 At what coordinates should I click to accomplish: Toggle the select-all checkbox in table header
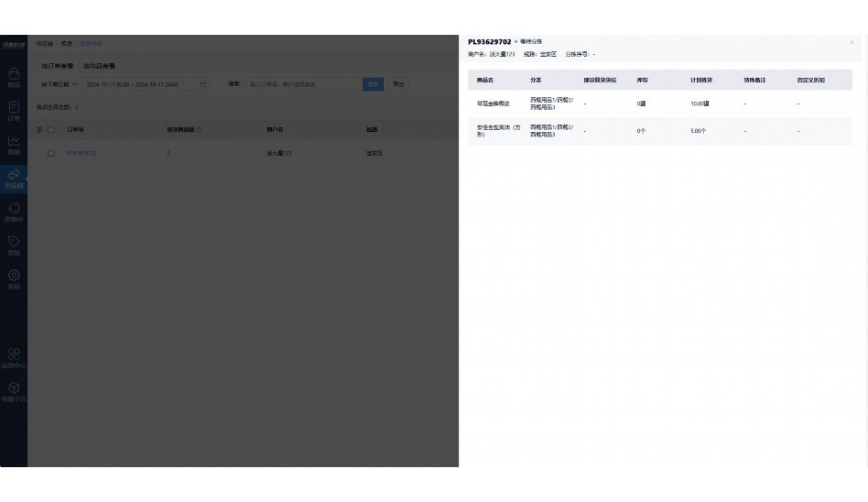51,130
